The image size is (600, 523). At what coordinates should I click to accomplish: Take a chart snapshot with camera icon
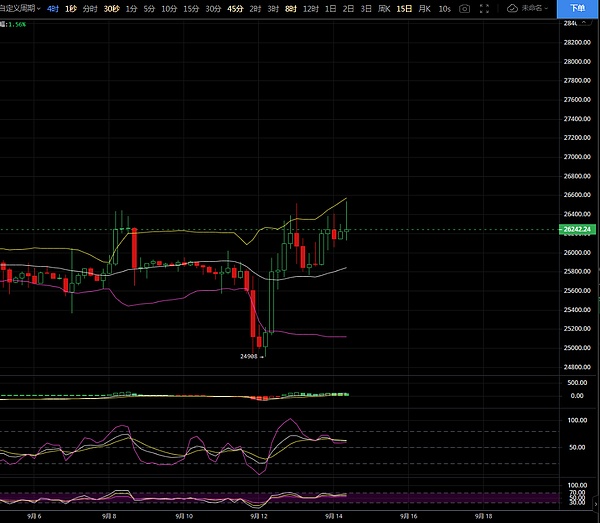(x=464, y=8)
